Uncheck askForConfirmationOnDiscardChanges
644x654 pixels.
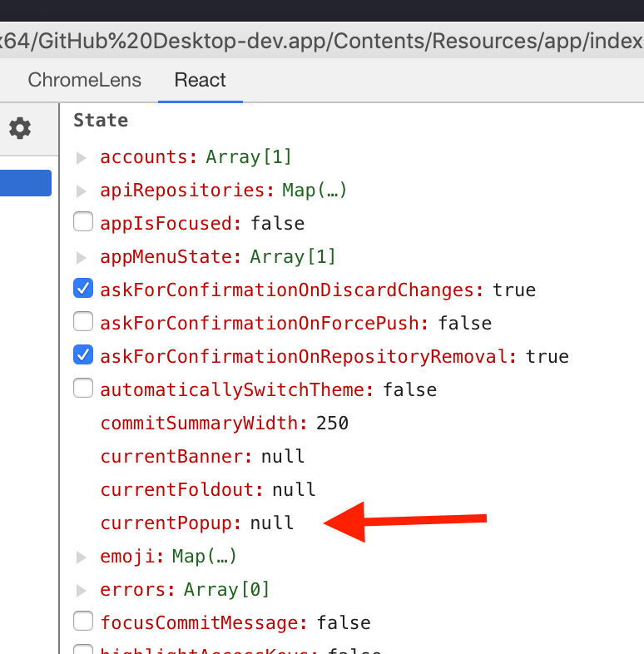pos(83,288)
